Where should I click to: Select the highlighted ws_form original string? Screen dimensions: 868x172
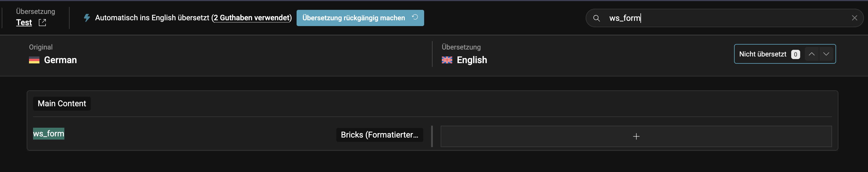click(x=48, y=133)
